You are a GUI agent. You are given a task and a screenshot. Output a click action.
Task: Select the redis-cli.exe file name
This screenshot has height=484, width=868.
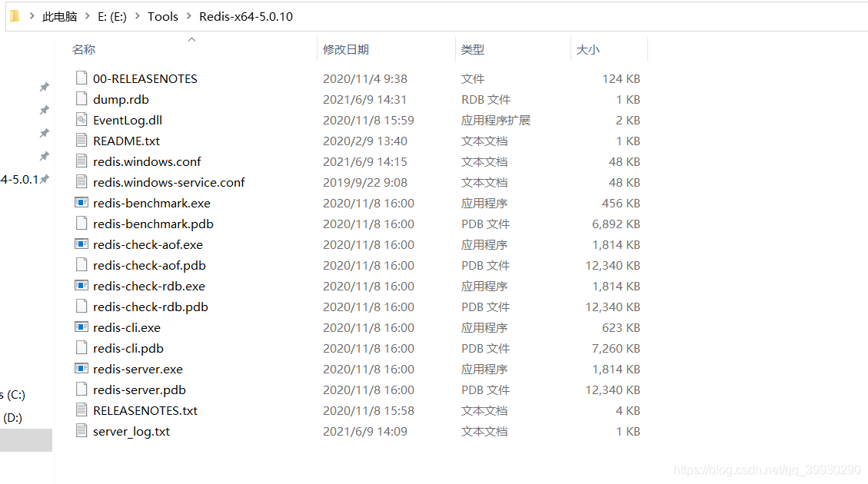(127, 327)
